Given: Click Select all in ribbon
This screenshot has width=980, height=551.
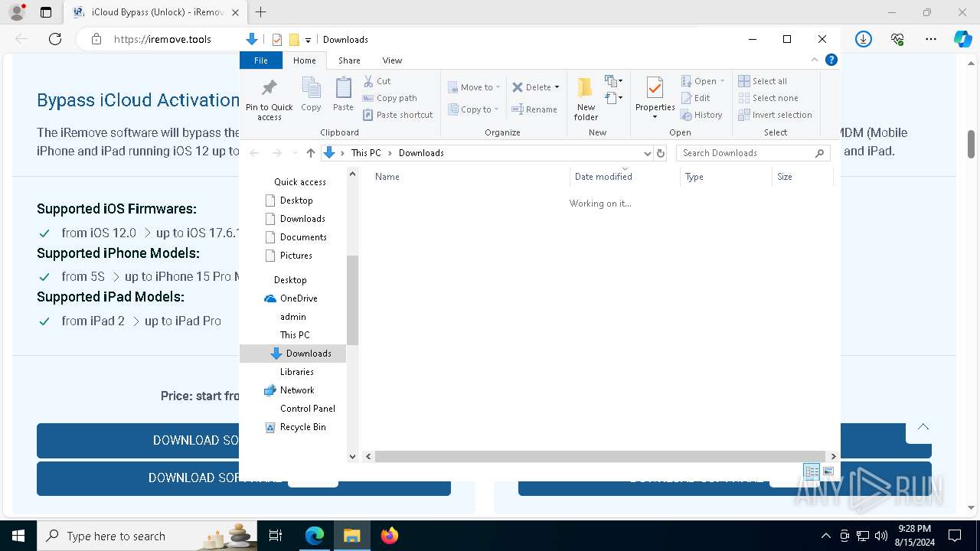Looking at the screenshot, I should [763, 81].
